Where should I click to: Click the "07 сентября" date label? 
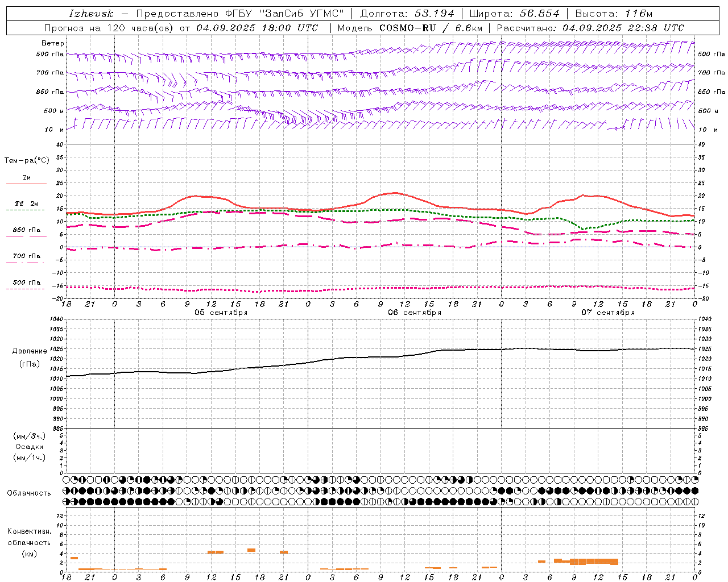[608, 313]
